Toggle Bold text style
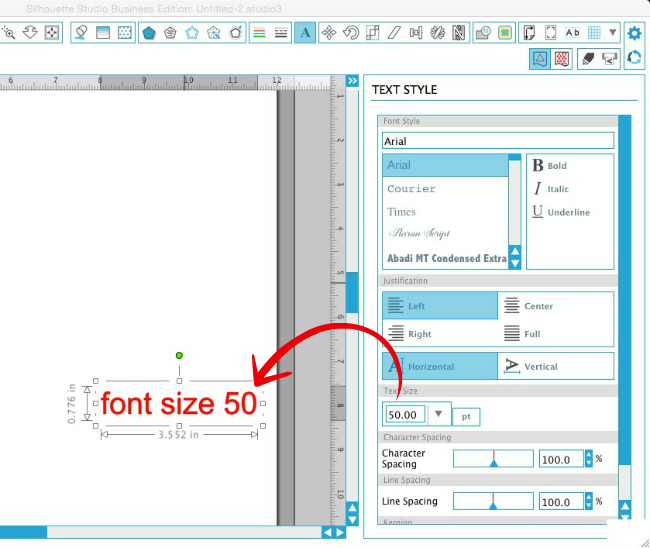Screen dimensions: 650x548 [x=550, y=165]
